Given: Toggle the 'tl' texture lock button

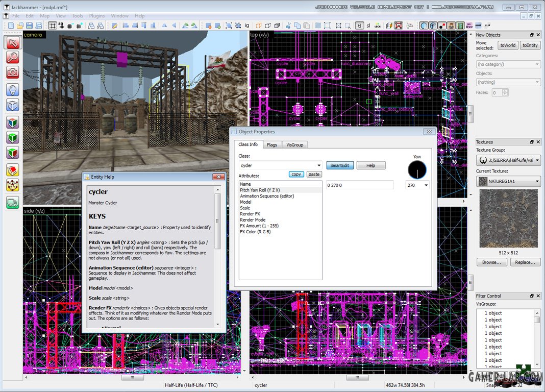Looking at the screenshot, I should pyautogui.click(x=360, y=26).
